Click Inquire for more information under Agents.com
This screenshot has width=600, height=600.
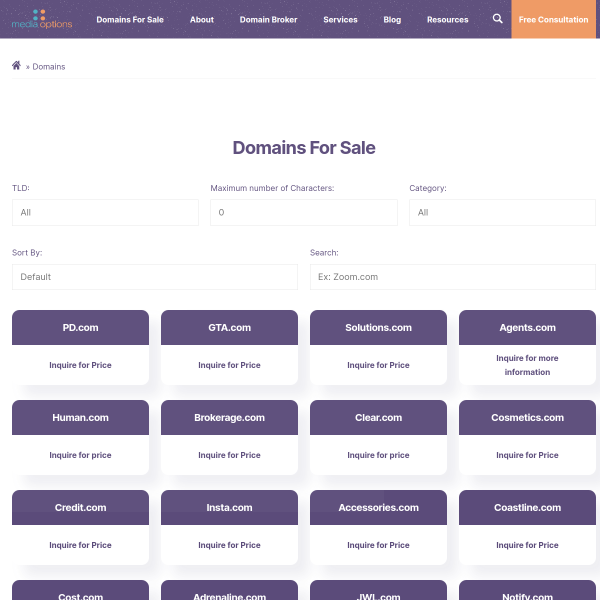[527, 365]
